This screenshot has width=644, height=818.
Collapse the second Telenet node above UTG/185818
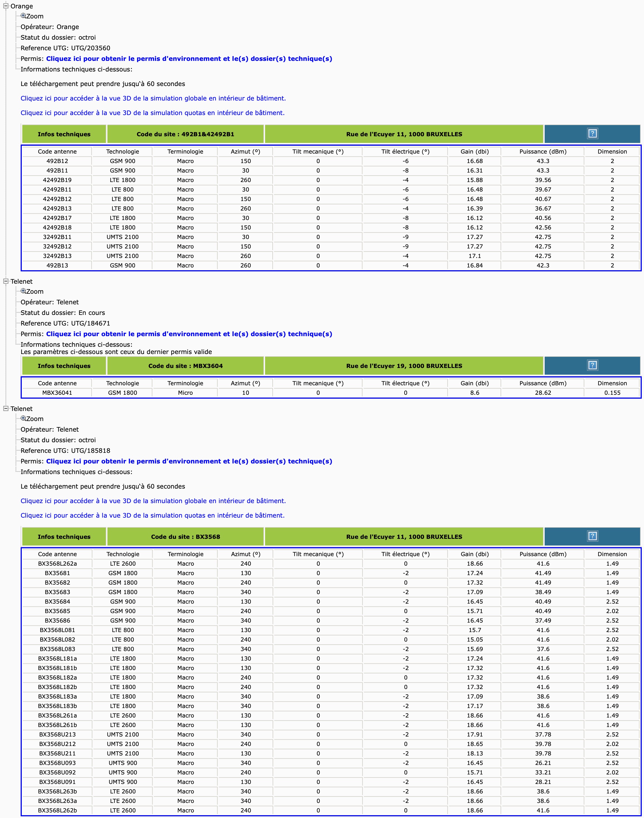(x=6, y=408)
